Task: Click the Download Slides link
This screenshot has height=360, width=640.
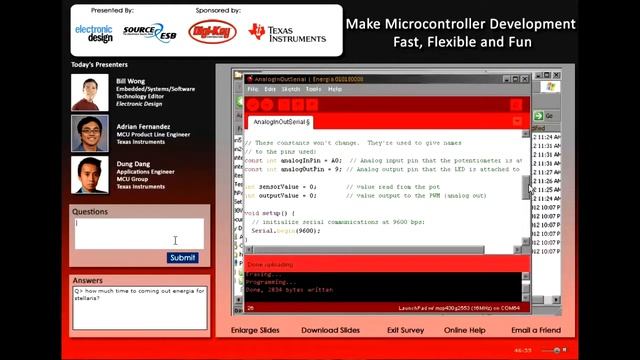Action: click(x=331, y=330)
